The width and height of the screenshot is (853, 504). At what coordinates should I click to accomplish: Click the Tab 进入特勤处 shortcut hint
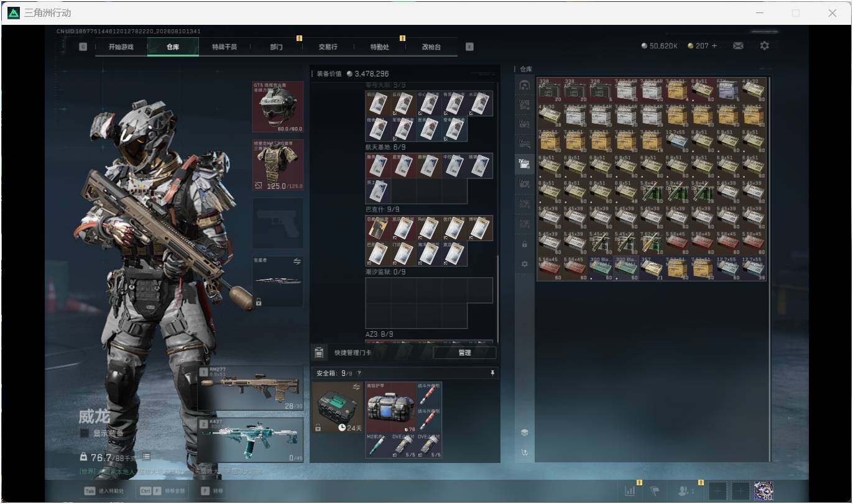coord(104,491)
